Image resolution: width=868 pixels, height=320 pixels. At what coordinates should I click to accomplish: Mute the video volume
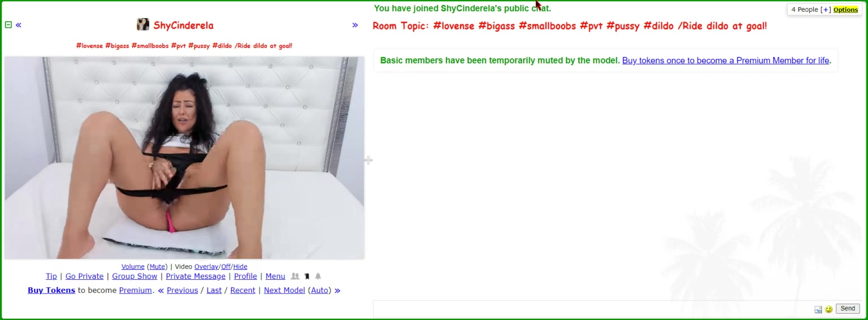coord(158,267)
